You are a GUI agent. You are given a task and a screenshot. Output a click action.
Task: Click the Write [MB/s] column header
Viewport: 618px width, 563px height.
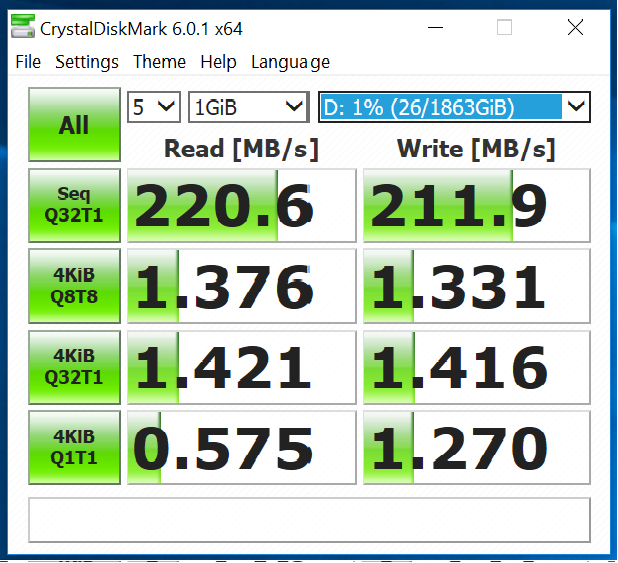tap(476, 149)
